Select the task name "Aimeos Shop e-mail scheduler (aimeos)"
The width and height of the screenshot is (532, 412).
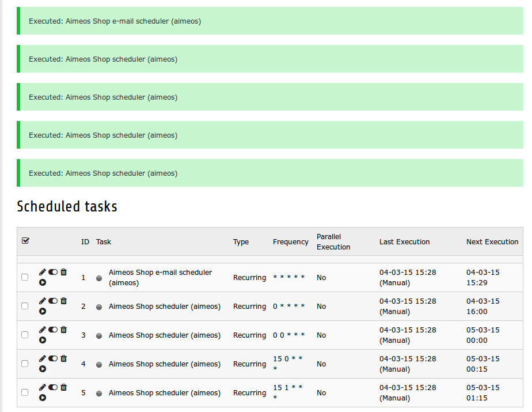(x=160, y=278)
